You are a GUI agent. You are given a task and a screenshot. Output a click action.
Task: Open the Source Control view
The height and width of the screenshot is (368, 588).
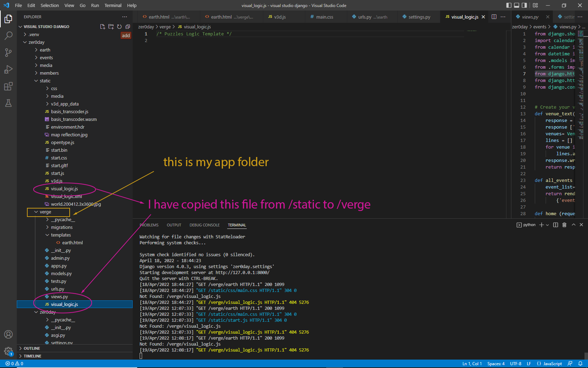8,53
